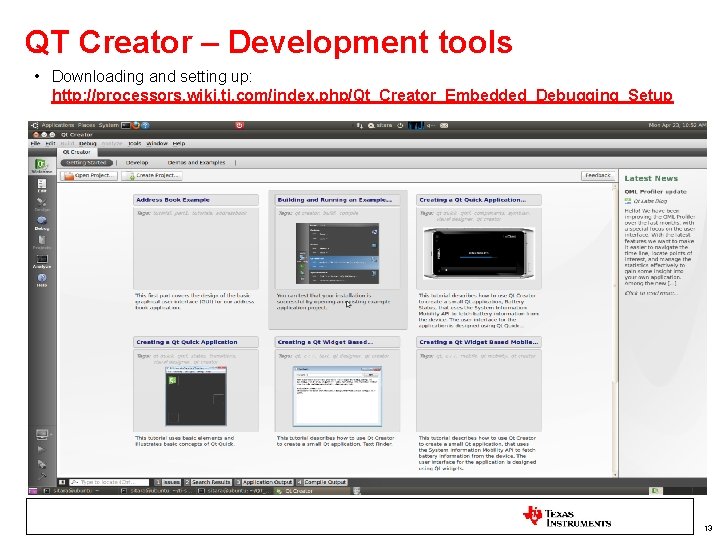Open the Window menu
720x540 pixels.
157,143
